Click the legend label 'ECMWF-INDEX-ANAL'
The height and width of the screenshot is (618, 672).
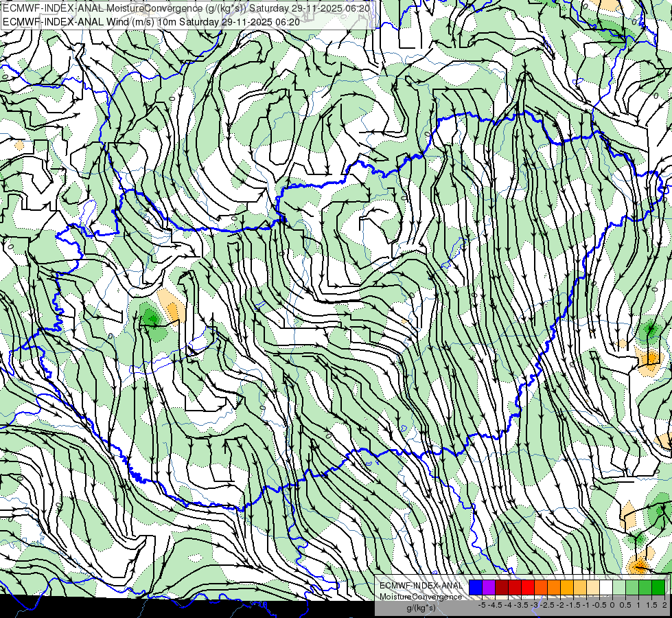coord(421,586)
